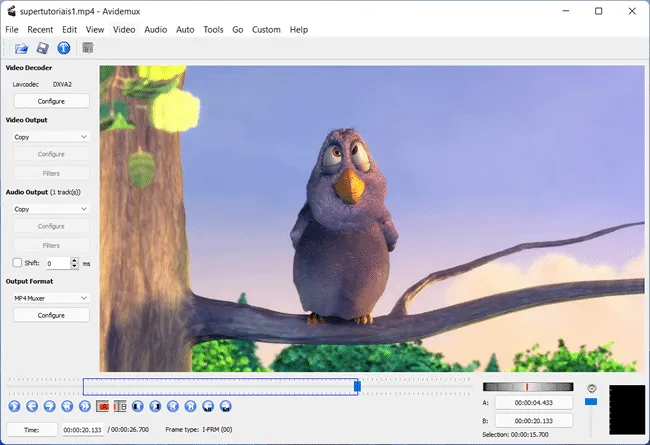The image size is (650, 445).
Task: Set selection end marker B
Action: [x=120, y=406]
